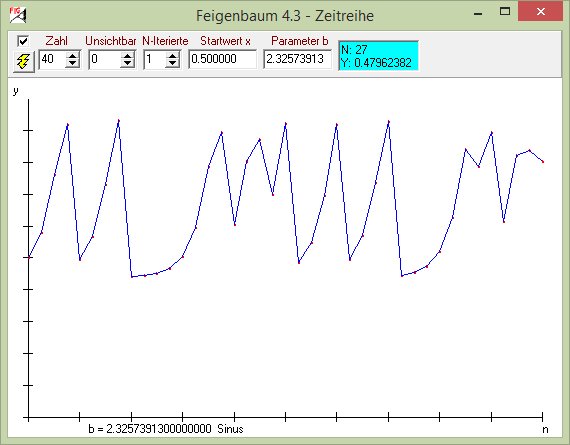Increase the Zahl value with up arrow
This screenshot has width=570, height=445.
coord(72,56)
